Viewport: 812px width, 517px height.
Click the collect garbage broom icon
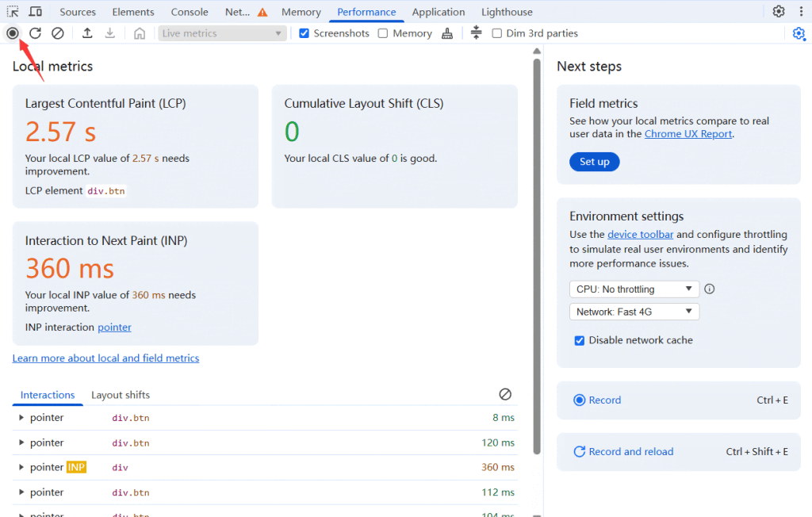click(x=447, y=33)
